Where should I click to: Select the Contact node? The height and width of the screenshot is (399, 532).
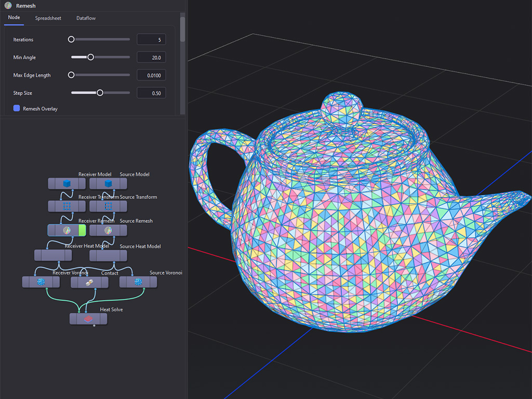[89, 282]
